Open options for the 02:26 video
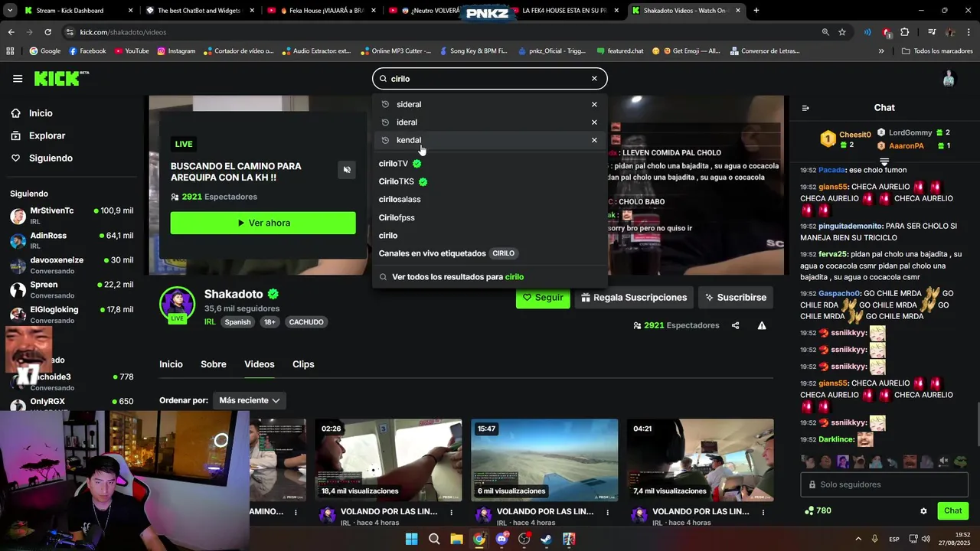Viewport: 980px width, 551px height. (x=452, y=512)
